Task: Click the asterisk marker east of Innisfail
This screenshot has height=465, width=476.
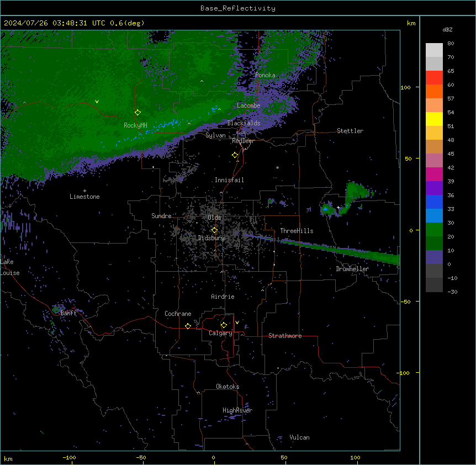Action: tap(277, 167)
